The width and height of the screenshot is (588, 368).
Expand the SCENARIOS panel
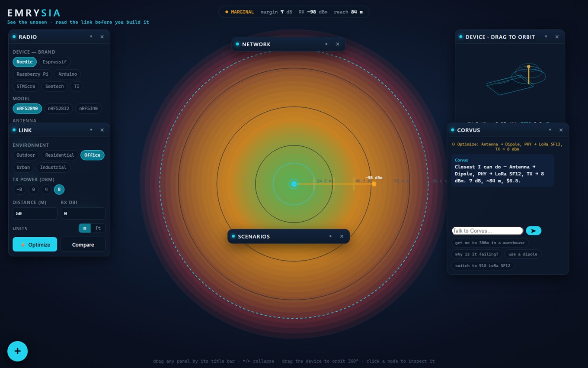click(x=330, y=236)
